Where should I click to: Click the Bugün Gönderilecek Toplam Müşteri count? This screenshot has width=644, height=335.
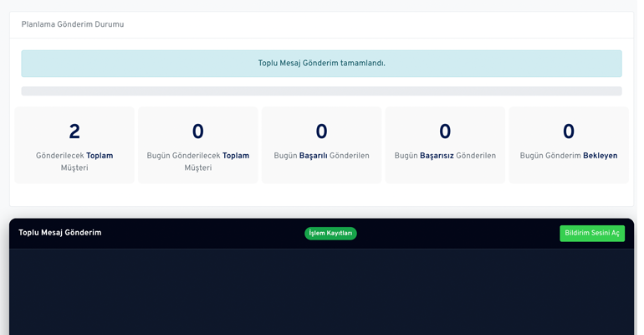198,131
